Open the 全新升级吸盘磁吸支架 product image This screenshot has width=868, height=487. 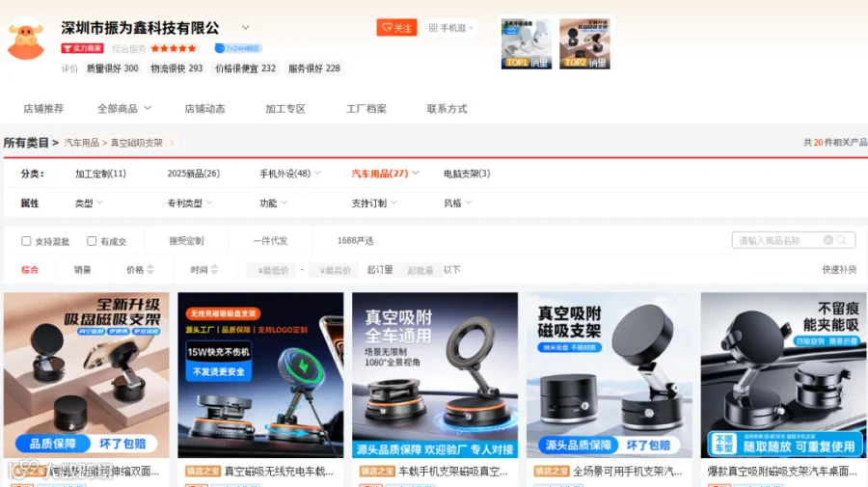(x=87, y=375)
